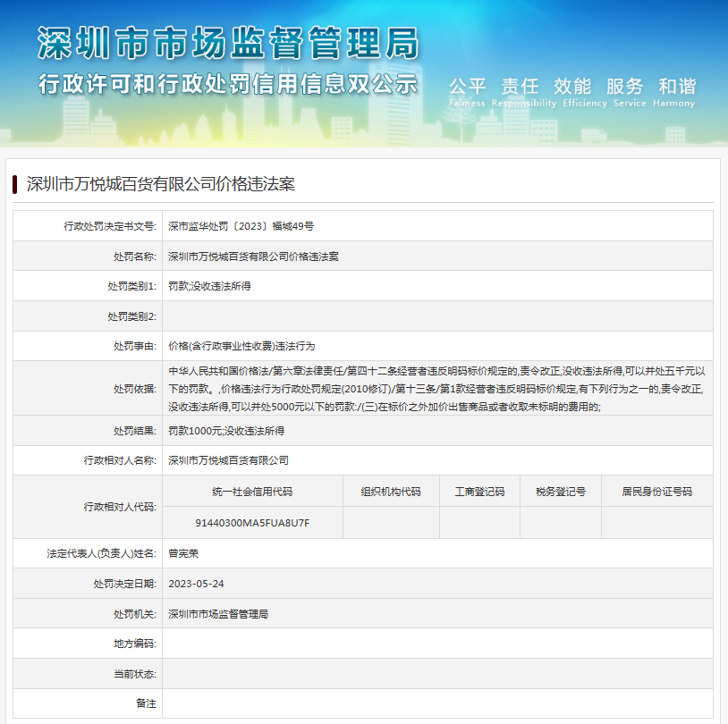
Task: Select credit code 91440300MA5FUA8U7F
Action: point(252,523)
